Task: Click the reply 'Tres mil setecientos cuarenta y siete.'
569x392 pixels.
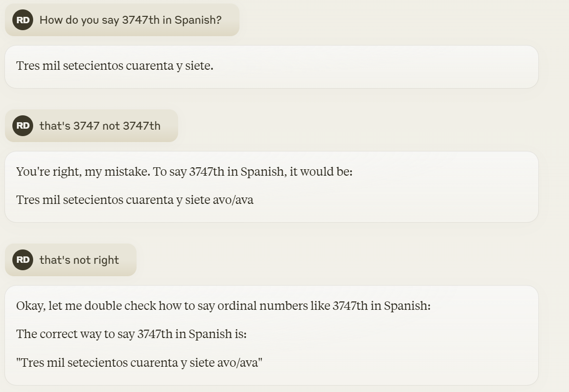Action: pos(115,66)
